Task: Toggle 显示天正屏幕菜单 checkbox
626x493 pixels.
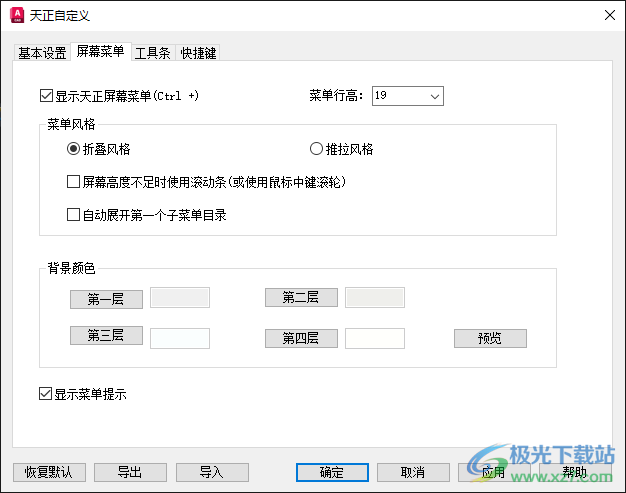Action: click(46, 96)
